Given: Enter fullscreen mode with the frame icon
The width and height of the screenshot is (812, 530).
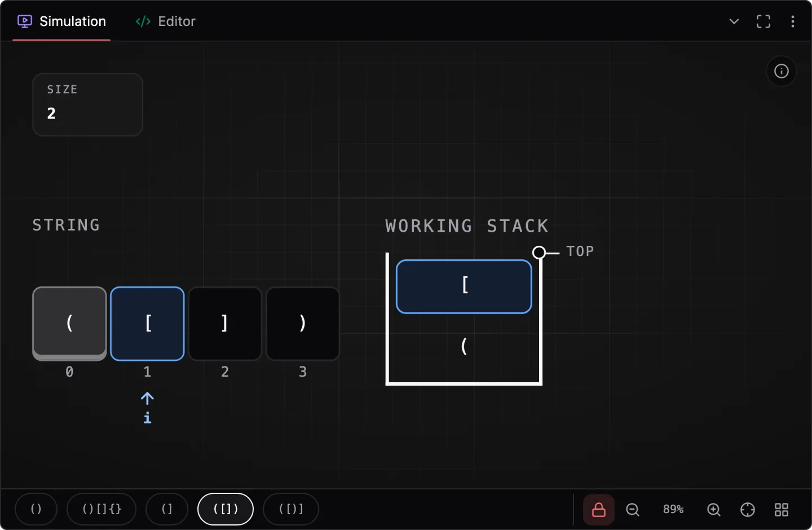Looking at the screenshot, I should 764,21.
